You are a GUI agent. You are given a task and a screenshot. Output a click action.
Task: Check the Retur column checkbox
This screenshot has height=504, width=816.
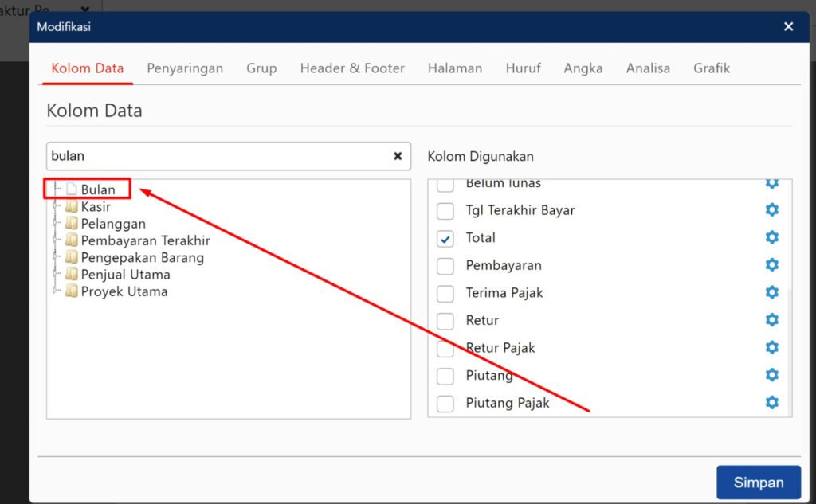tap(445, 320)
